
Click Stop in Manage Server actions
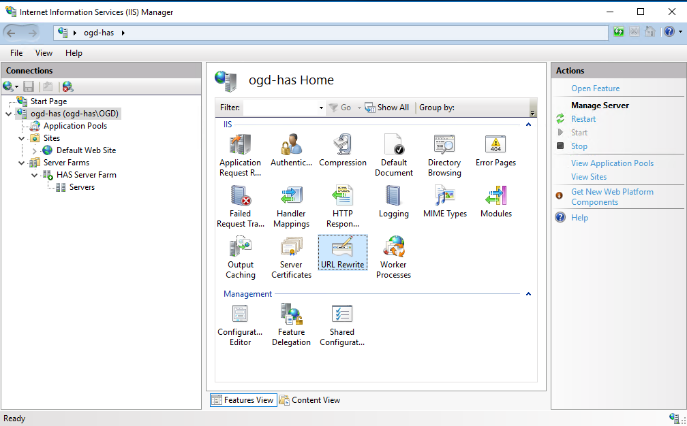click(579, 146)
